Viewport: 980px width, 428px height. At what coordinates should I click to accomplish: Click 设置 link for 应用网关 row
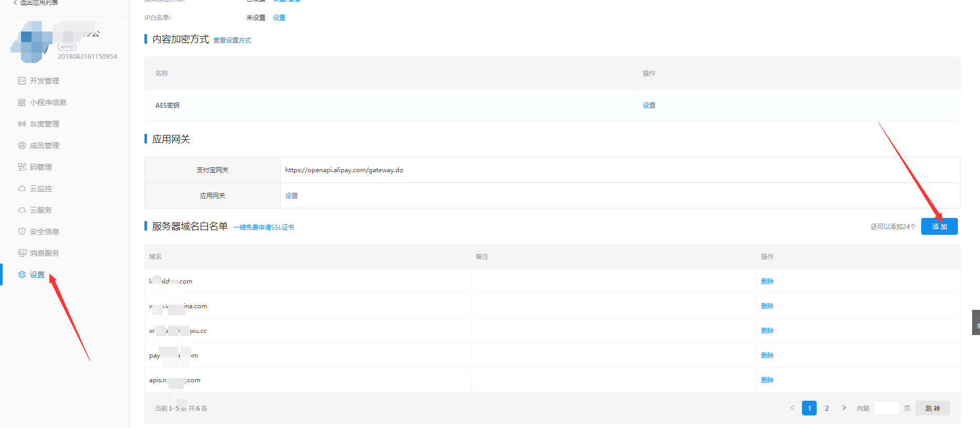pyautogui.click(x=291, y=196)
